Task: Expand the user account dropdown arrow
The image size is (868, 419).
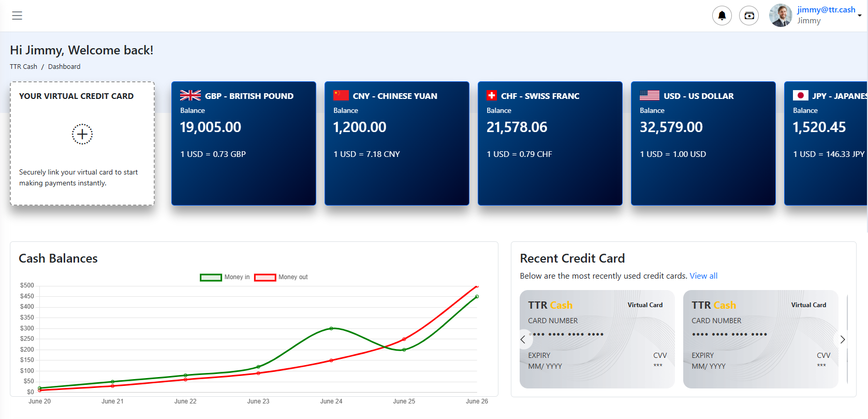Action: 860,16
